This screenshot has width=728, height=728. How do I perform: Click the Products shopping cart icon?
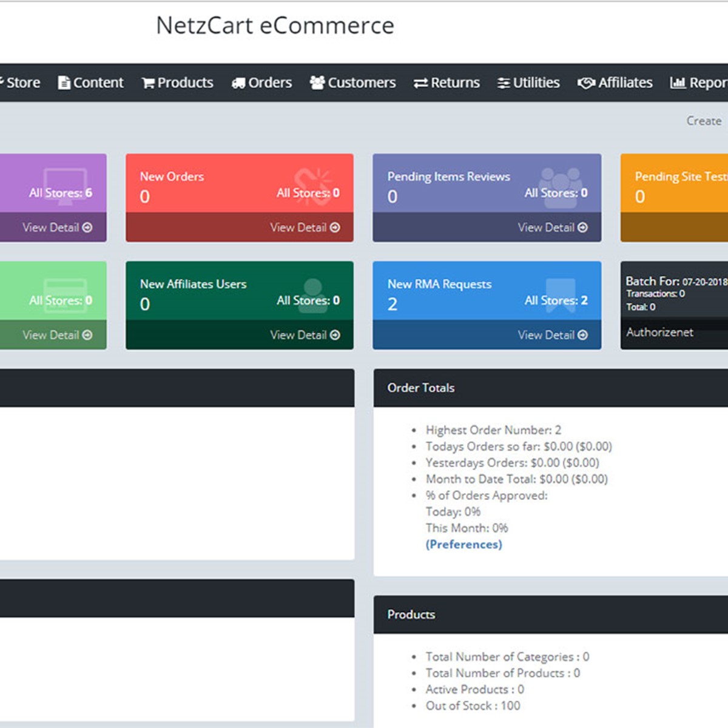(148, 83)
